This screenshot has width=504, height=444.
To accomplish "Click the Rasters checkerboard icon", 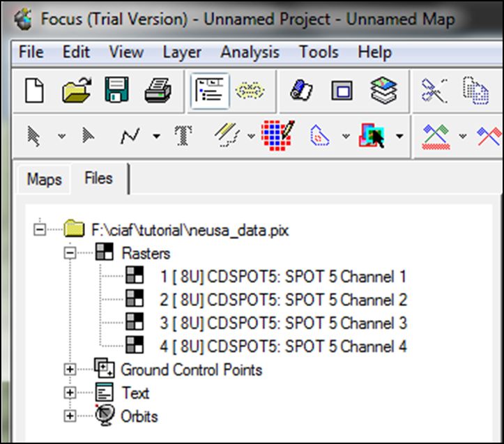I will point(105,252).
